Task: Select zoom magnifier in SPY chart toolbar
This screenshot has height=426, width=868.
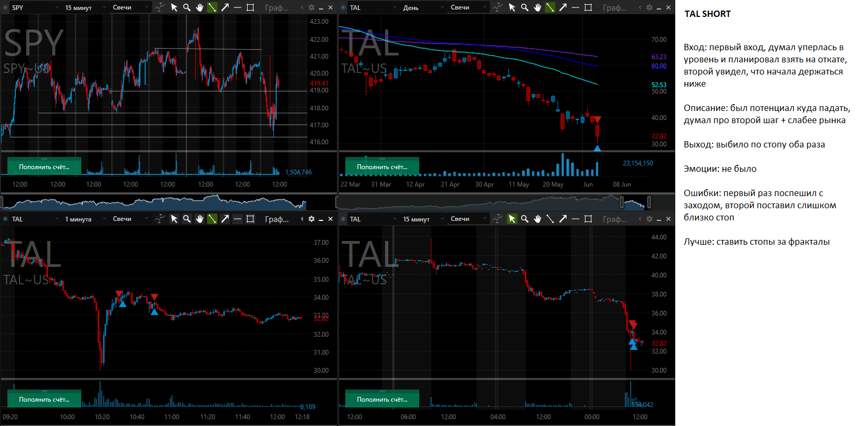Action: point(187,7)
